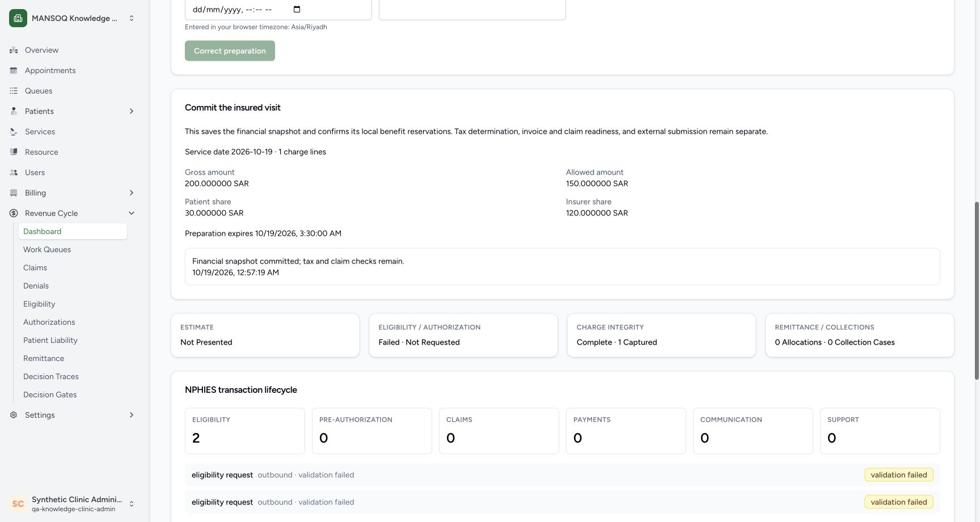The width and height of the screenshot is (980, 522).
Task: Click the dd/mm/yyyy datetime input
Action: [278, 10]
